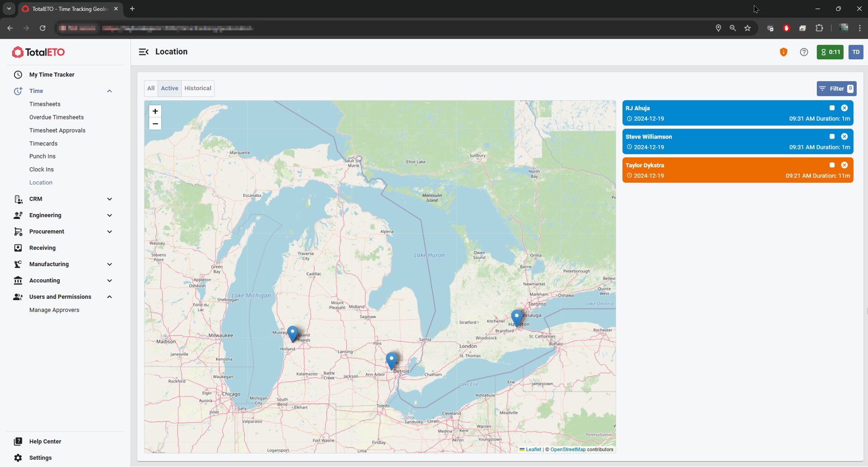868x467 pixels.
Task: Switch to the All tab
Action: [x=151, y=89]
